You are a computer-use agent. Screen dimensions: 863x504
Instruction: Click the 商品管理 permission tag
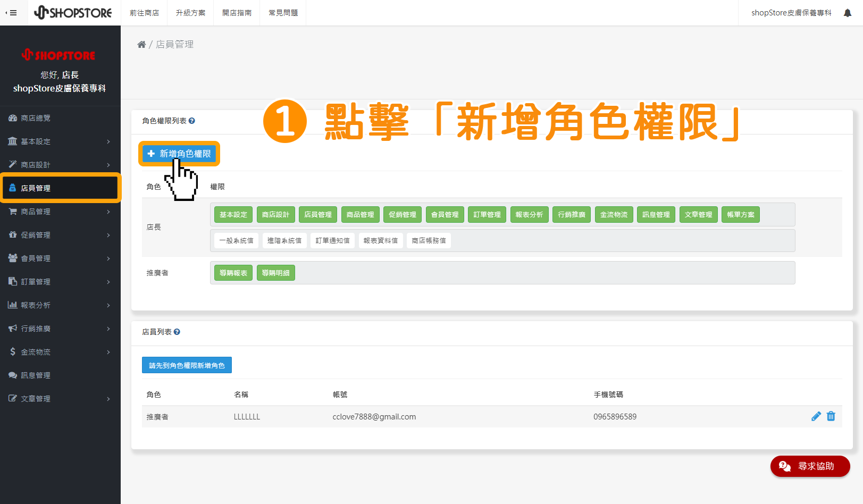(x=360, y=215)
